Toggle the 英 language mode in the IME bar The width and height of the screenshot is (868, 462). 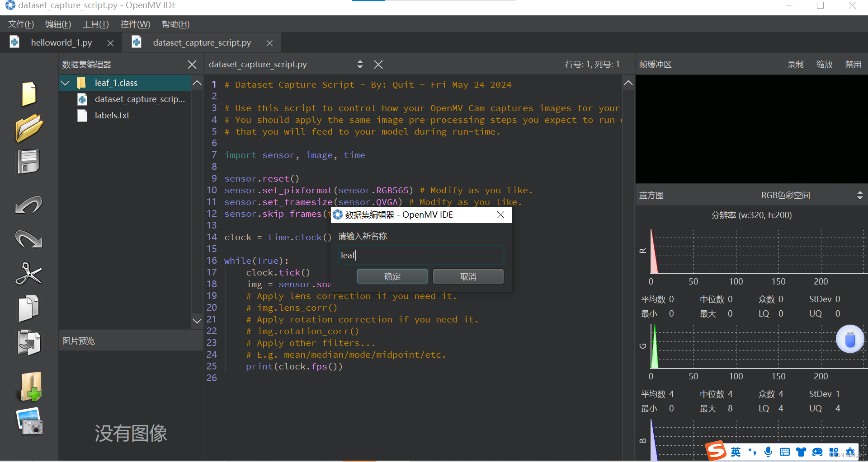(736, 452)
